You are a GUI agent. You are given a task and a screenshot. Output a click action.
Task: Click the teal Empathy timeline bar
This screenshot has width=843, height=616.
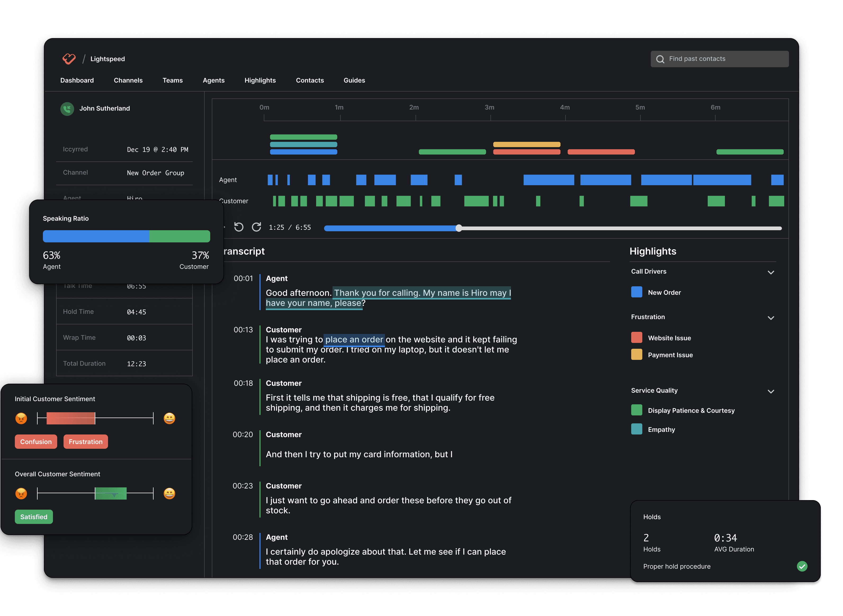pos(303,144)
